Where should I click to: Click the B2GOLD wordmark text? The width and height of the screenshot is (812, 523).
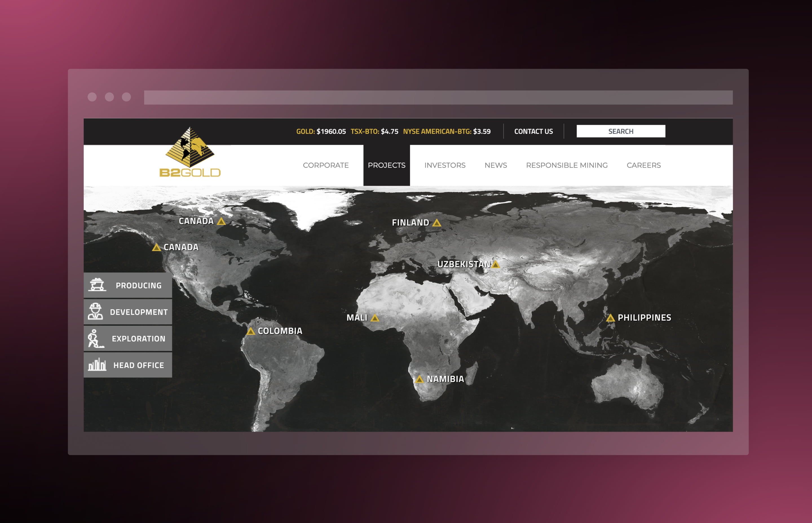click(x=190, y=173)
